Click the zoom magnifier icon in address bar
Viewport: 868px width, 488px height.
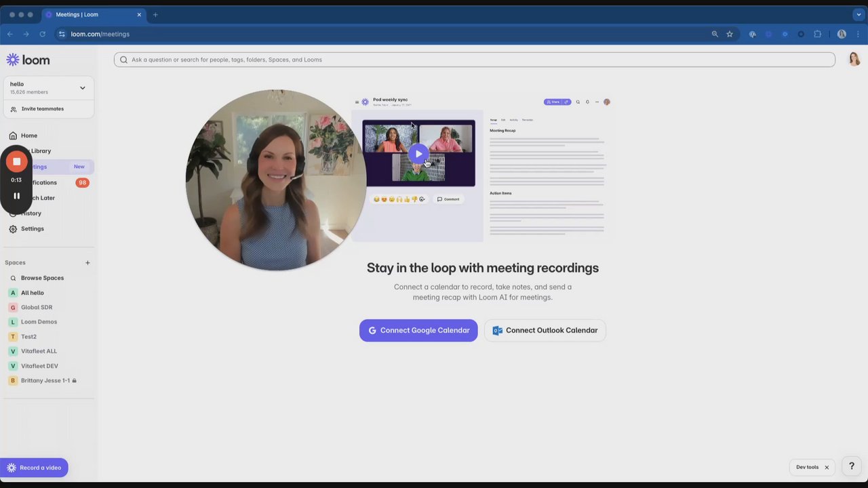(715, 34)
